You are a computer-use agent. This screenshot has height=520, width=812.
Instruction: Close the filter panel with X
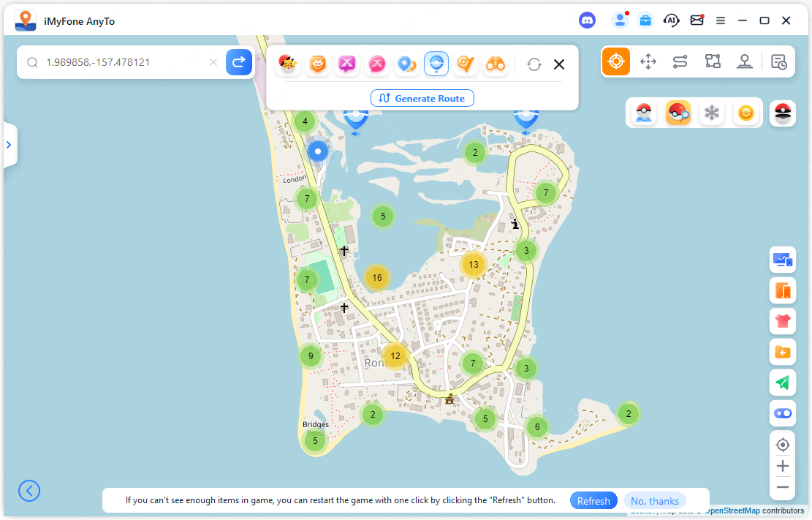[x=559, y=64]
